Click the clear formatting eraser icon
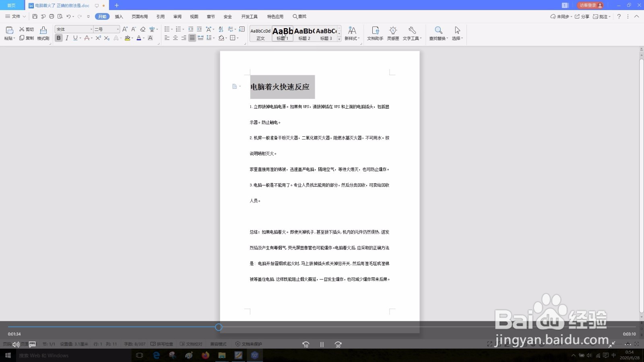The width and height of the screenshot is (644, 362). 143,29
